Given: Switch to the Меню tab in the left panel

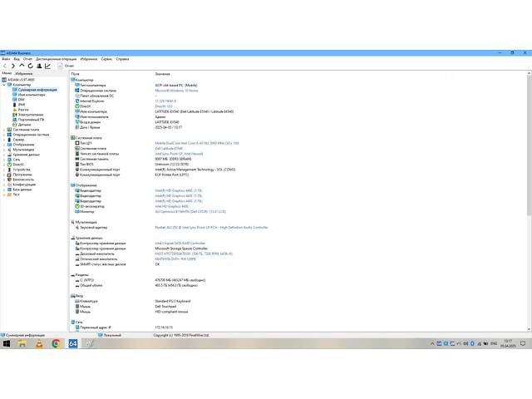Looking at the screenshot, I should tap(7, 73).
